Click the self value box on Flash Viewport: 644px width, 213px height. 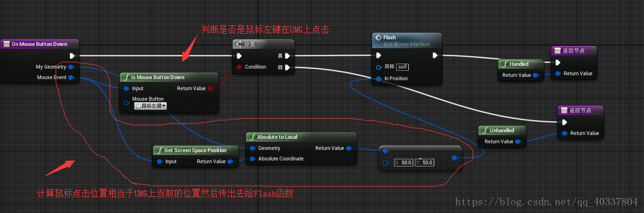(x=403, y=67)
